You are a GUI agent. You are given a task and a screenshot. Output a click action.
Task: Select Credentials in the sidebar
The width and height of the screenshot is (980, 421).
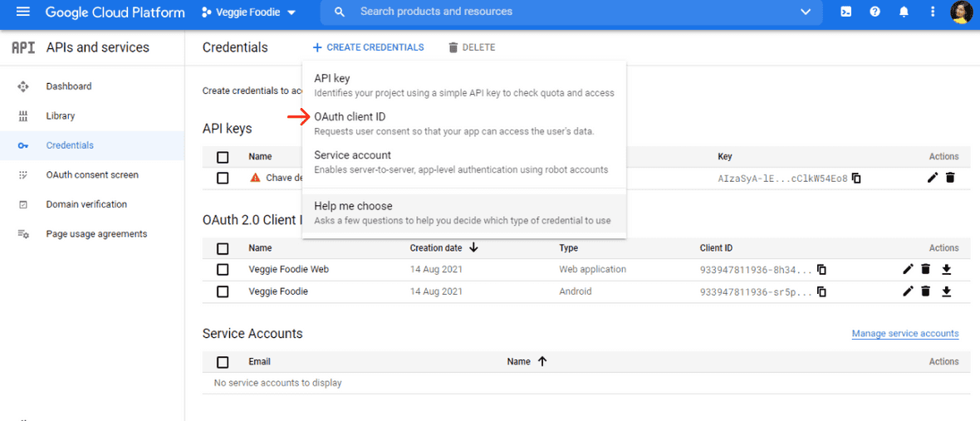coord(70,145)
